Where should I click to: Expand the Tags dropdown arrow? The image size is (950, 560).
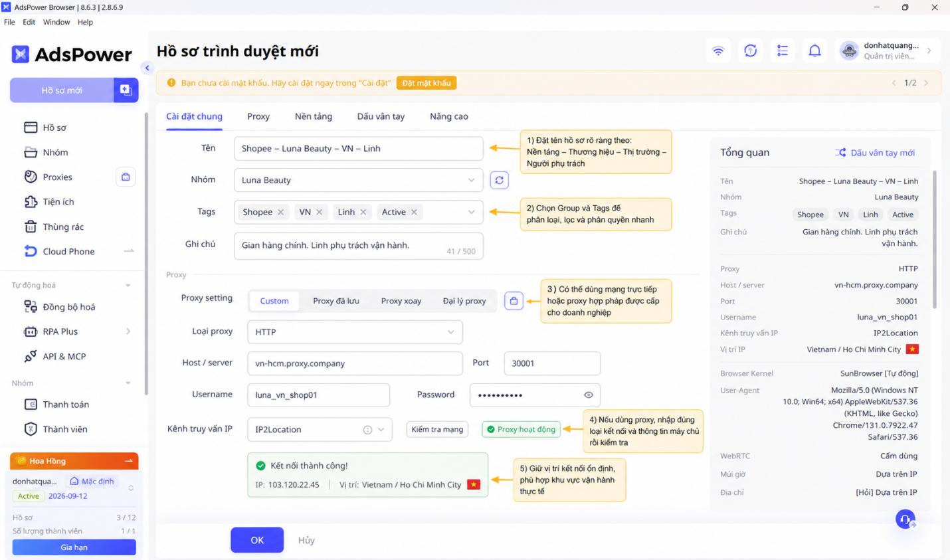point(471,213)
